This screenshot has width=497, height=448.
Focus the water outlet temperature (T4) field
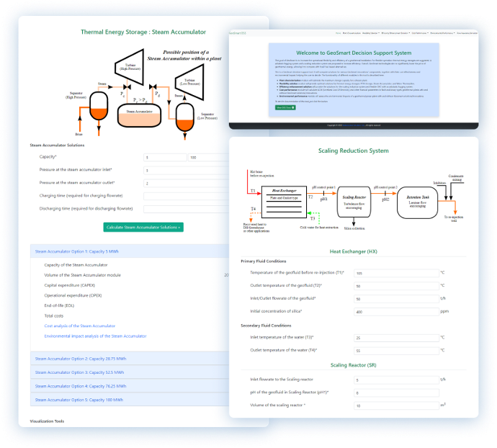pos(396,351)
